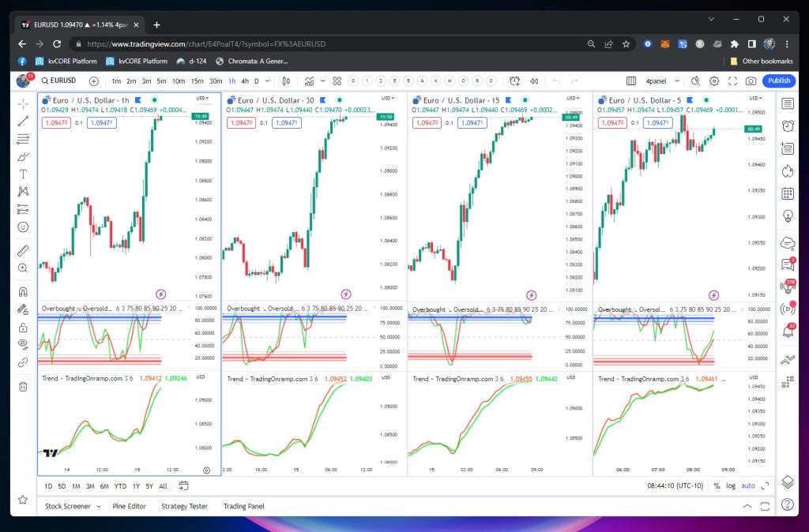
Task: Toggle auto scale on price axis
Action: coord(747,486)
